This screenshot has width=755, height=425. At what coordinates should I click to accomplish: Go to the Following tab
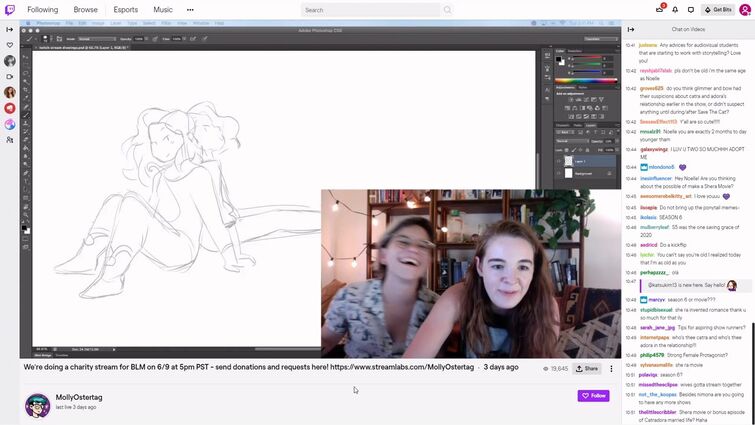point(42,10)
